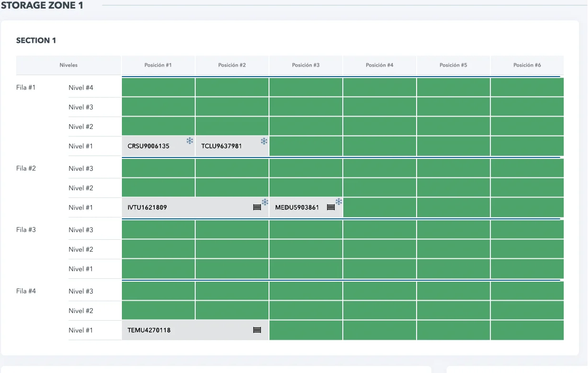Select container CRSU9006135 label
This screenshot has width=588, height=373.
pos(149,147)
